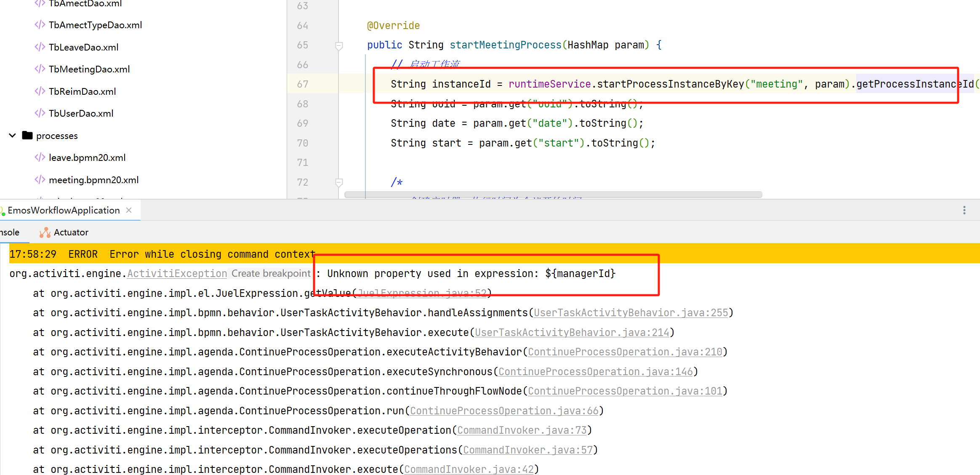This screenshot has height=475, width=980.
Task: Click the Actuator tab icon
Action: (45, 232)
